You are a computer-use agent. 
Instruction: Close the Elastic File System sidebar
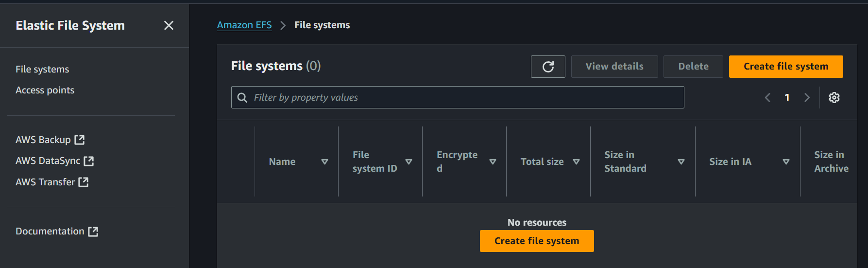[x=169, y=25]
